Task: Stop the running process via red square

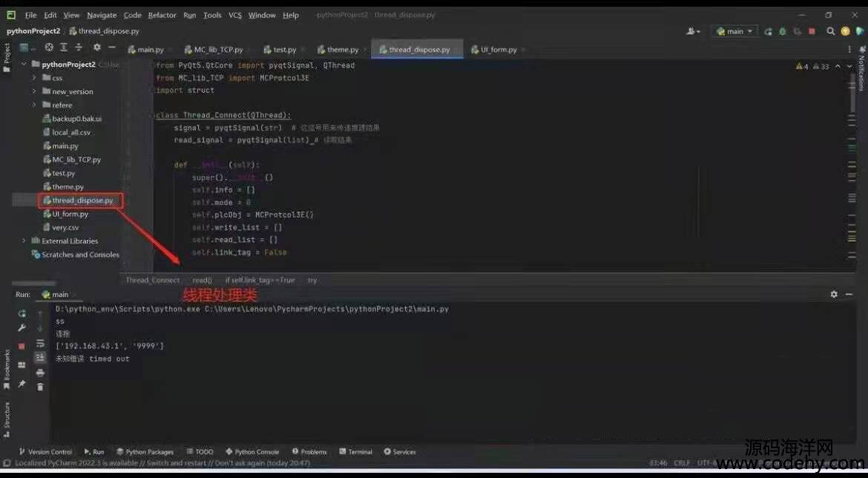Action: pos(812,31)
